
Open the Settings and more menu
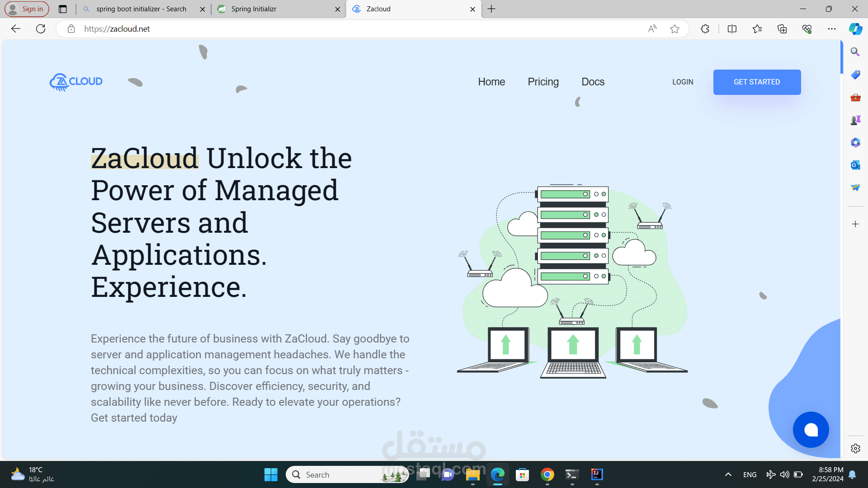pos(832,28)
